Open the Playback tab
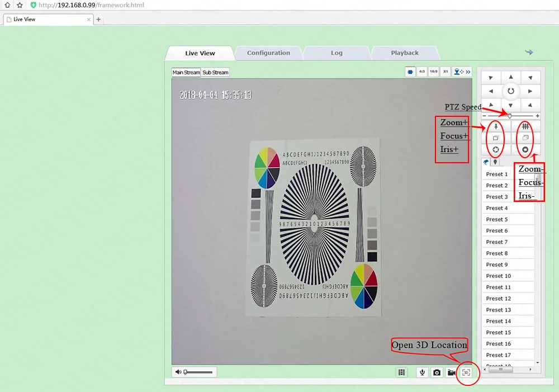The height and width of the screenshot is (392, 559). [405, 53]
